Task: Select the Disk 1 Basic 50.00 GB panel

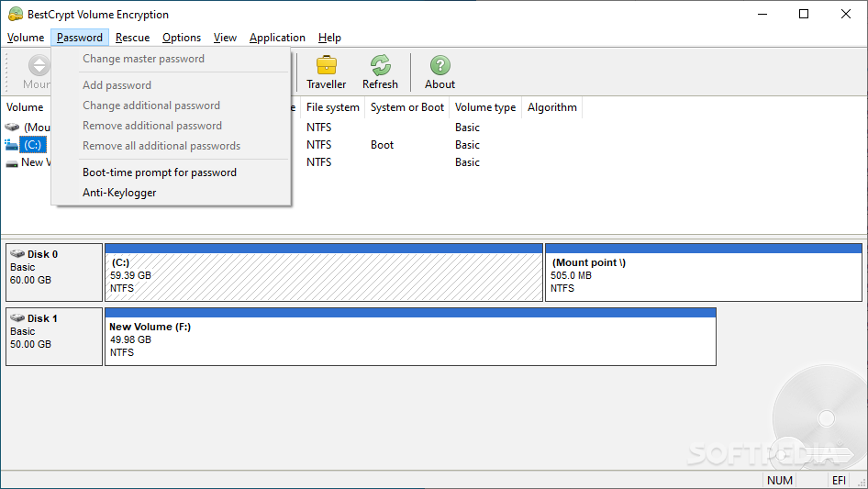Action: click(x=54, y=337)
